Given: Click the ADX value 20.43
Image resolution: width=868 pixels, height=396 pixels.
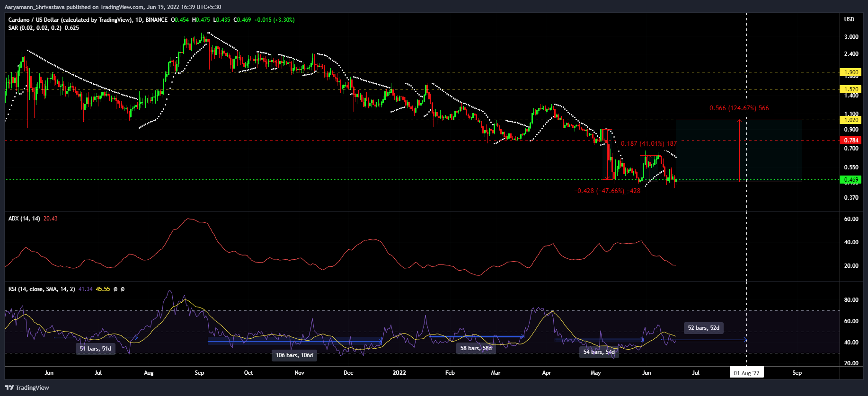Looking at the screenshot, I should point(50,219).
